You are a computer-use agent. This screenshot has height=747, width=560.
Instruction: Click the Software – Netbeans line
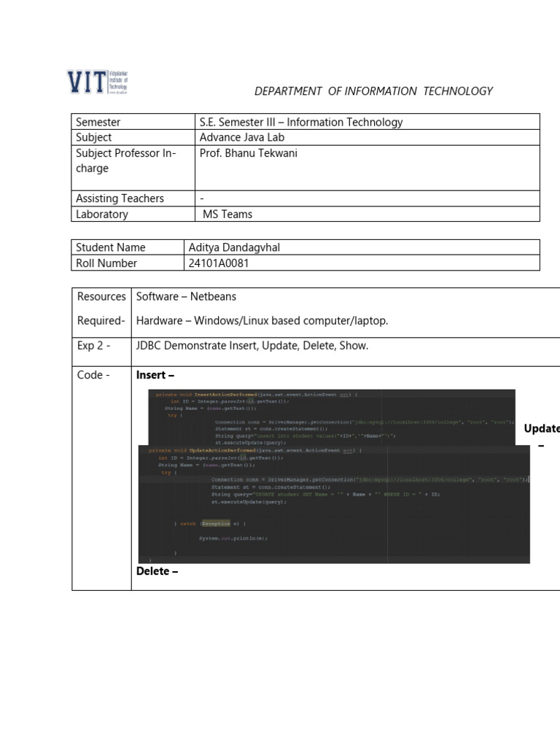[x=186, y=296]
